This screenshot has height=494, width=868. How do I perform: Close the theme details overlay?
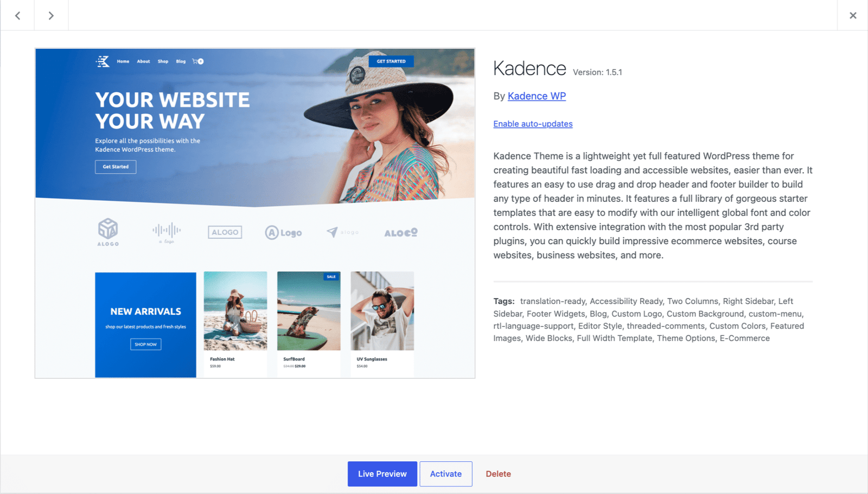point(853,15)
